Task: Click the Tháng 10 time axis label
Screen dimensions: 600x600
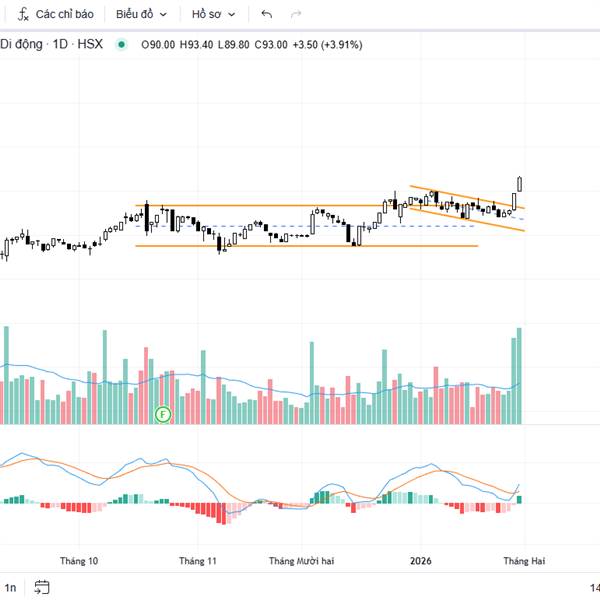Action: pos(79,561)
